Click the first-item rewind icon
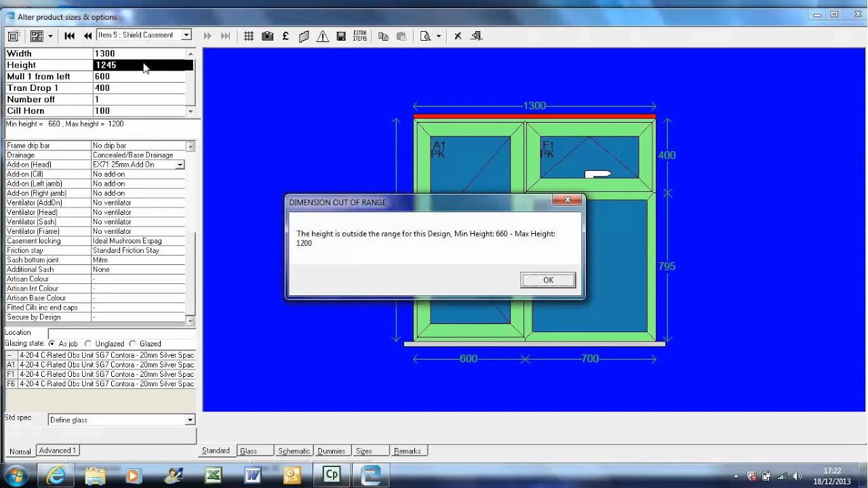The height and width of the screenshot is (488, 868). [69, 36]
